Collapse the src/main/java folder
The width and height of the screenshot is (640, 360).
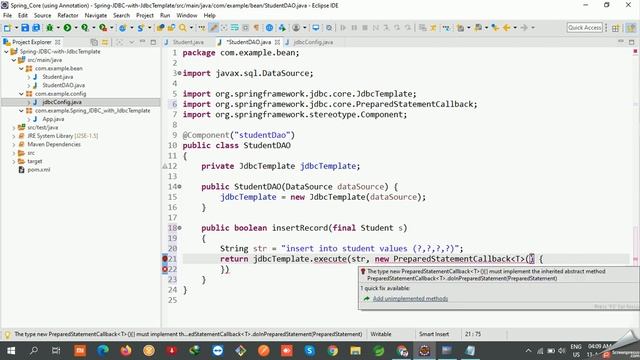coord(14,60)
